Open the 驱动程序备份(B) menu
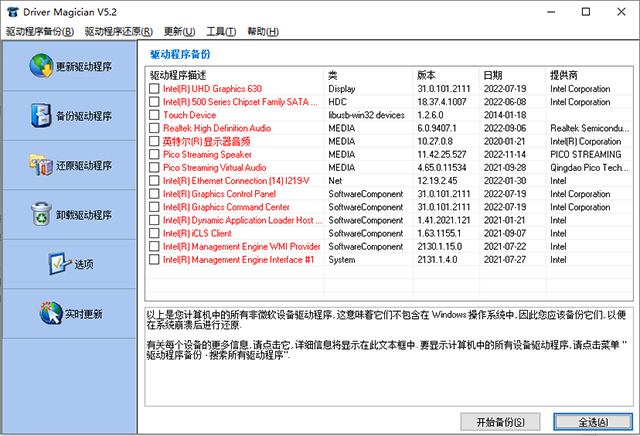 coord(40,31)
